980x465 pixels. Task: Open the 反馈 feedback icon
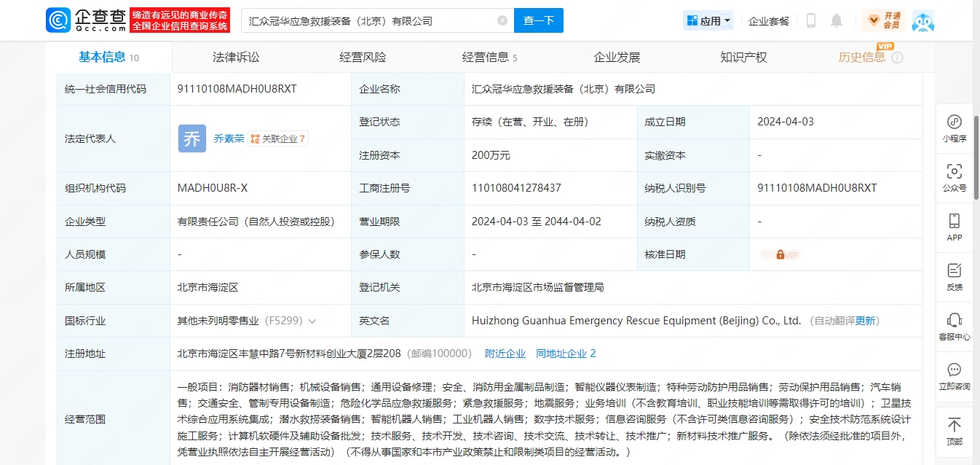(x=954, y=277)
